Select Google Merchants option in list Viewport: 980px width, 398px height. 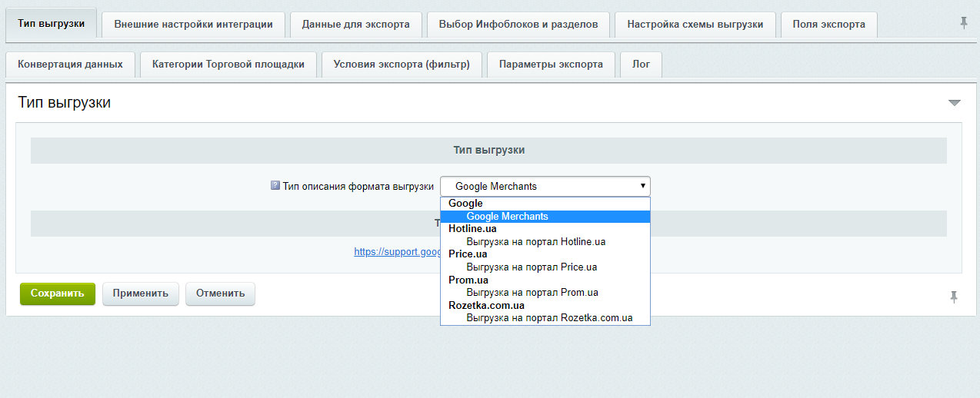tap(545, 216)
